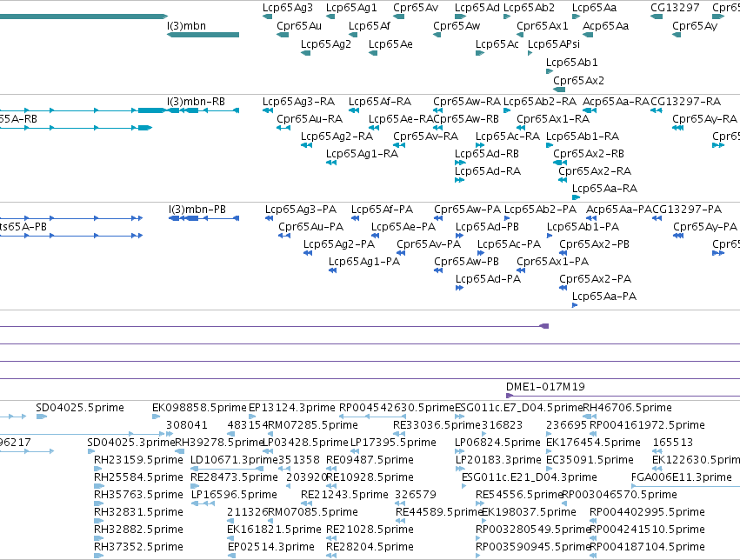This screenshot has width=740, height=560.
Task: Click the Lcp65APsi gene label
Action: pos(554,43)
